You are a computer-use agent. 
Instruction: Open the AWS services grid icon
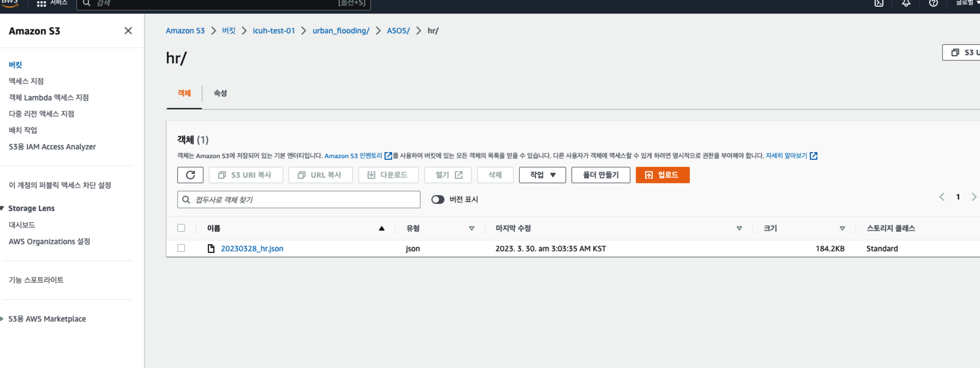tap(41, 3)
